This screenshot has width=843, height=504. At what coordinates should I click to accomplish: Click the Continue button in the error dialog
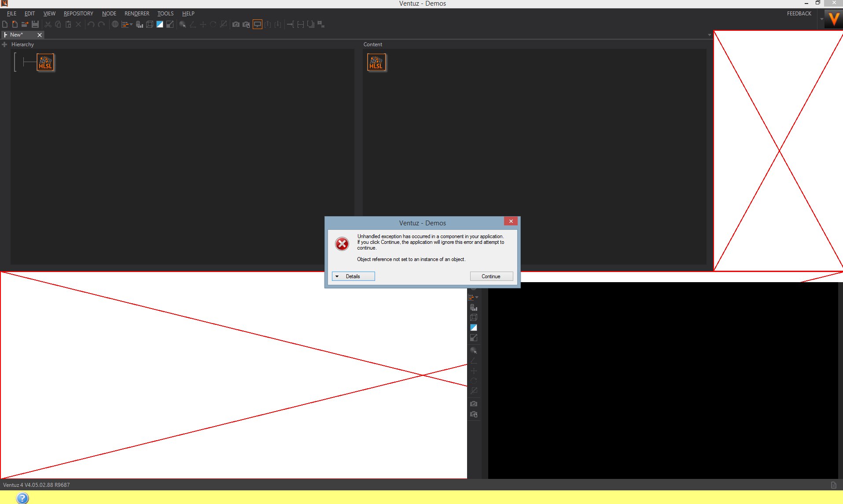click(x=491, y=276)
